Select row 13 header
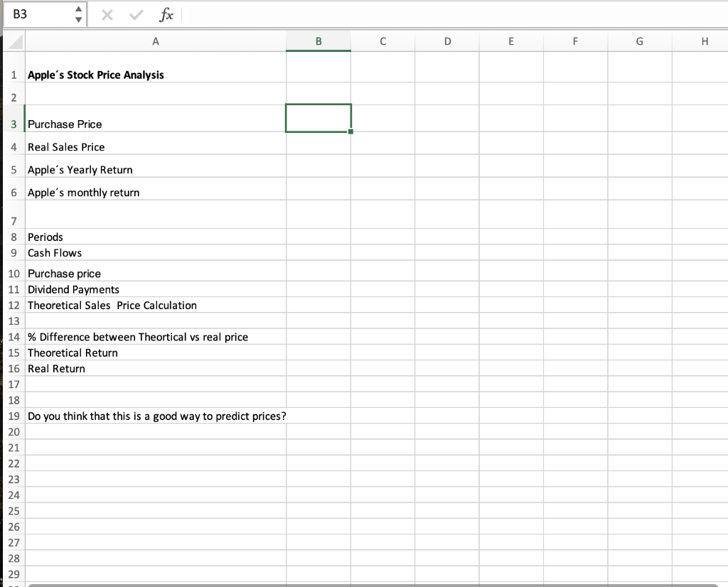The image size is (728, 587). 14,321
